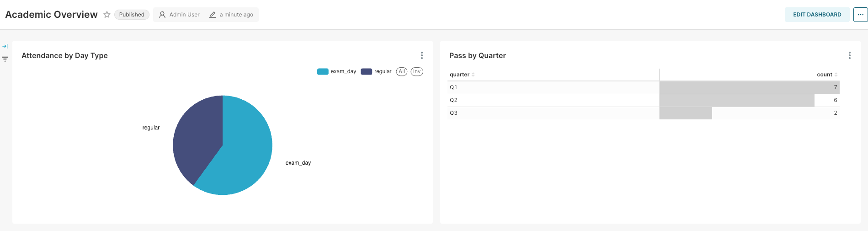Invert the legend selection with Inv
The width and height of the screenshot is (868, 231).
click(x=417, y=71)
